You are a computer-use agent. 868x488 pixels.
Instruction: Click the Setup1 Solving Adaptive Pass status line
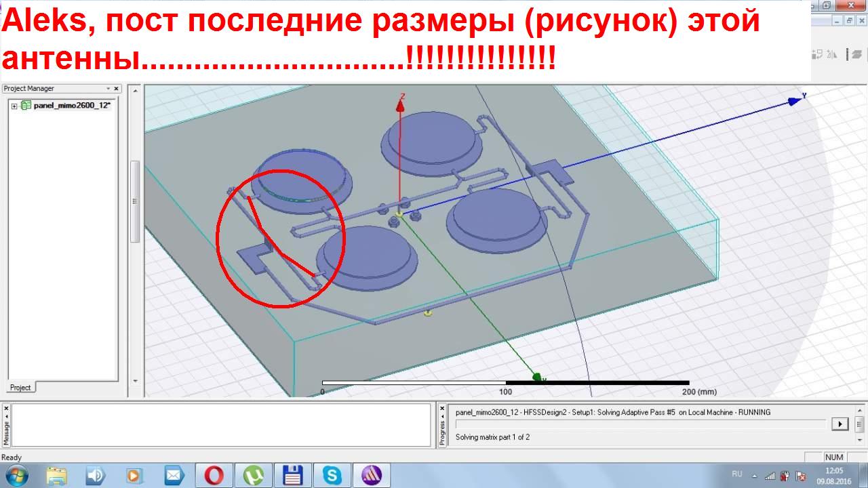tap(613, 412)
